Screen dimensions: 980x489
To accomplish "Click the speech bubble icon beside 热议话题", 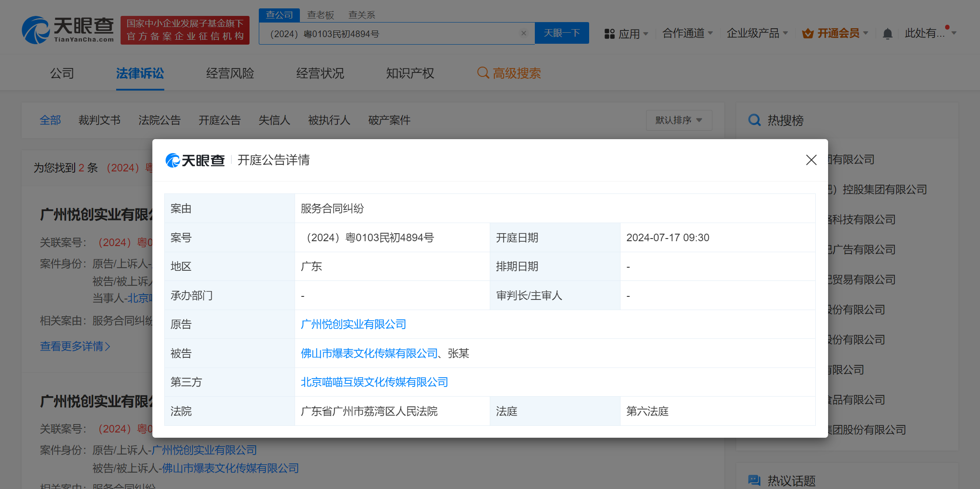I will (x=754, y=480).
